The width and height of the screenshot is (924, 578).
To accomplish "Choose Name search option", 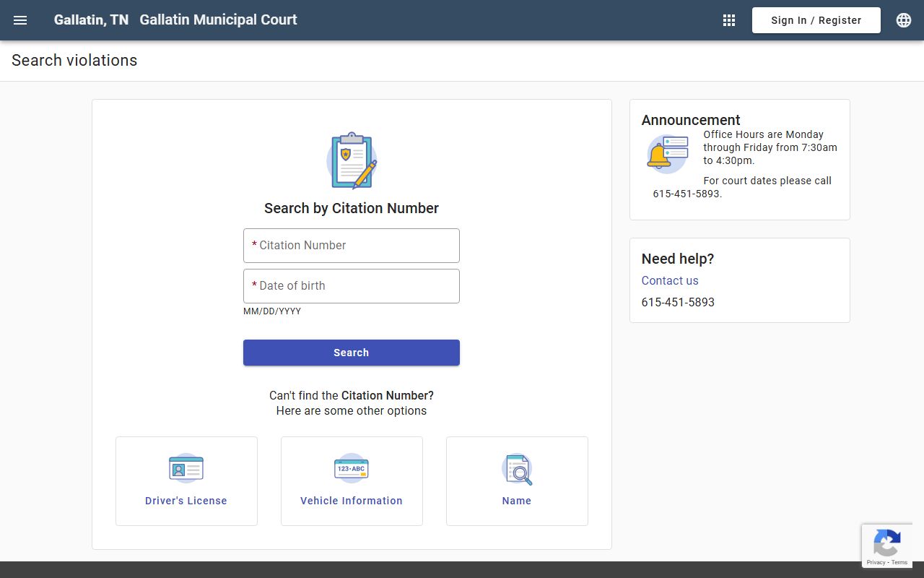I will 517,501.
